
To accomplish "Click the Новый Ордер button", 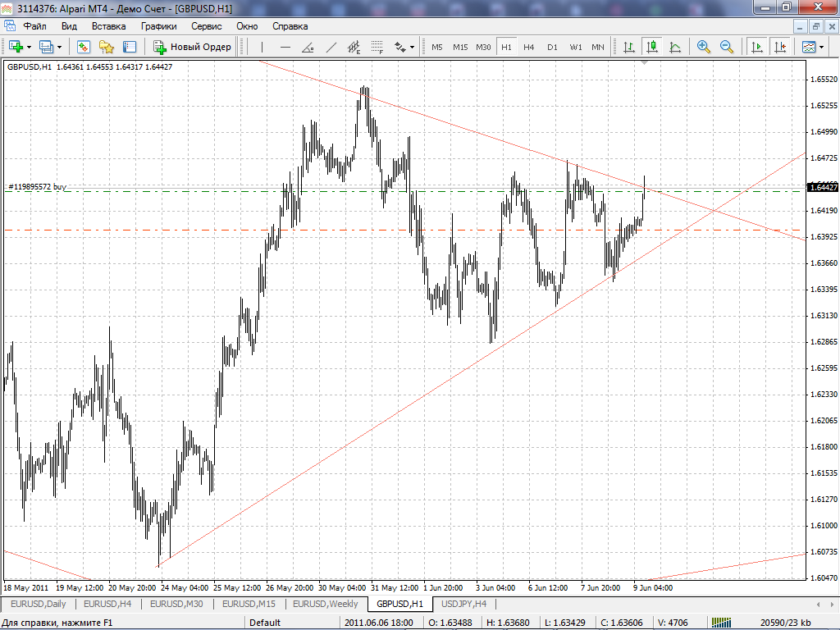I will 192,47.
